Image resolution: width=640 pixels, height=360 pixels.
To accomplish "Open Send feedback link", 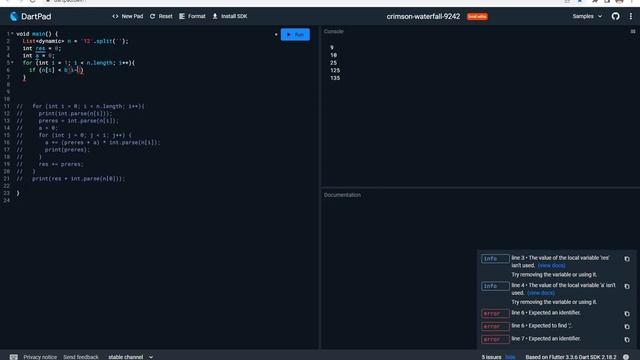I will (81, 357).
